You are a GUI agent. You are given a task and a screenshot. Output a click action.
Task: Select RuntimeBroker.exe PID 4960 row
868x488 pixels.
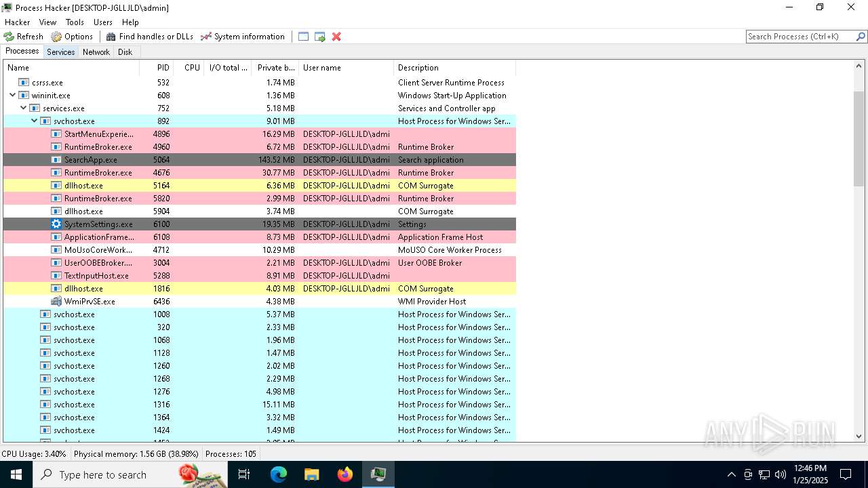click(260, 147)
